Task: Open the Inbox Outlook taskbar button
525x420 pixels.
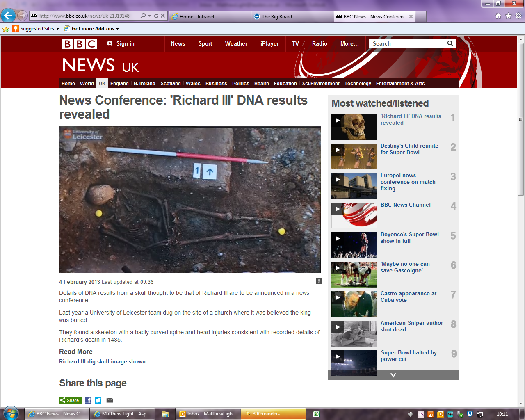Action: pyautogui.click(x=208, y=414)
